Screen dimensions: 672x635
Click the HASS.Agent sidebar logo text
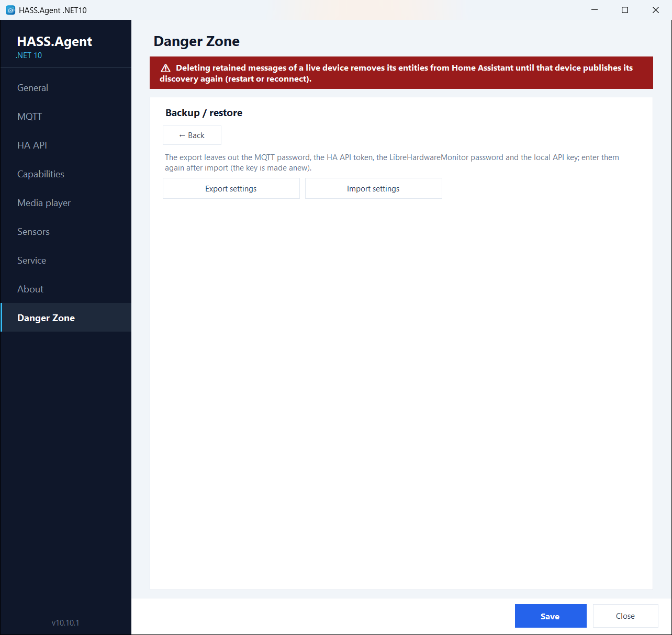pyautogui.click(x=54, y=41)
